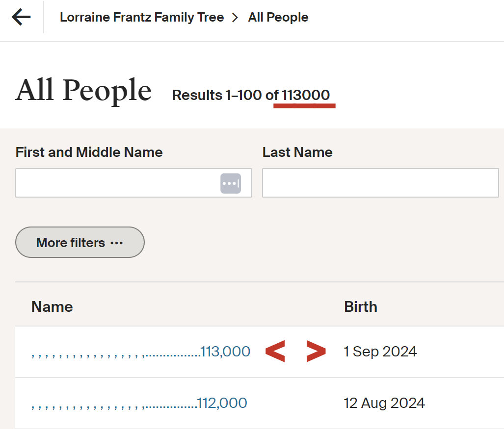Click the red left angle bracket
The image size is (504, 429).
[x=275, y=352]
